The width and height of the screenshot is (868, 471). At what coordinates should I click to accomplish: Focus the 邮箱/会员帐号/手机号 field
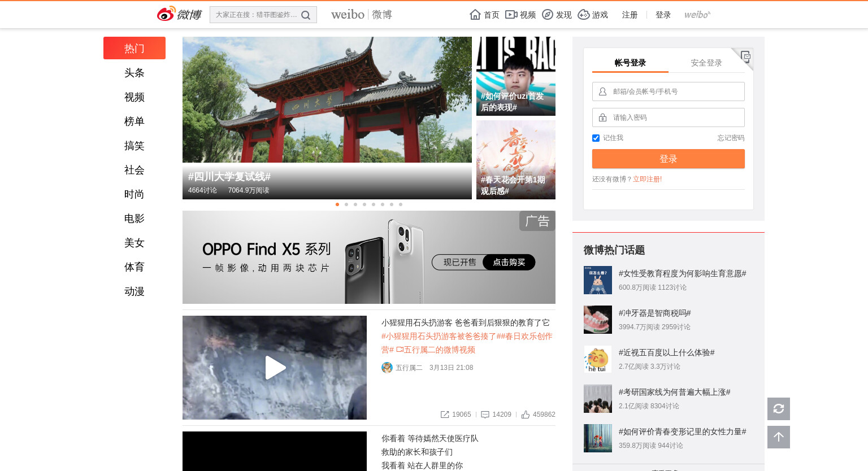click(669, 91)
